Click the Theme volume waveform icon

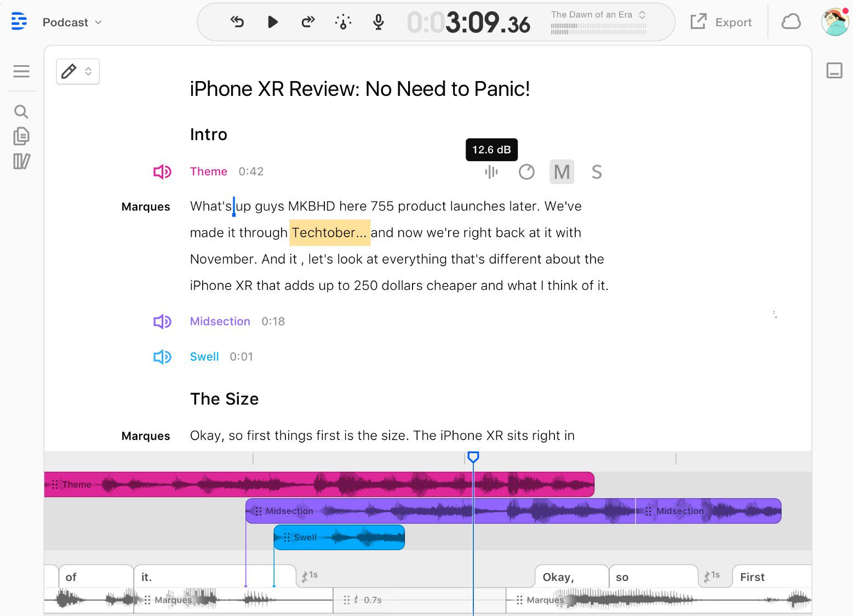tap(491, 172)
